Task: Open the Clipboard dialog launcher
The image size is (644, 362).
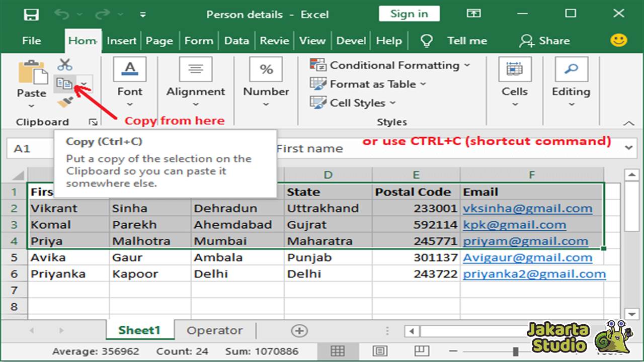Action: (93, 122)
